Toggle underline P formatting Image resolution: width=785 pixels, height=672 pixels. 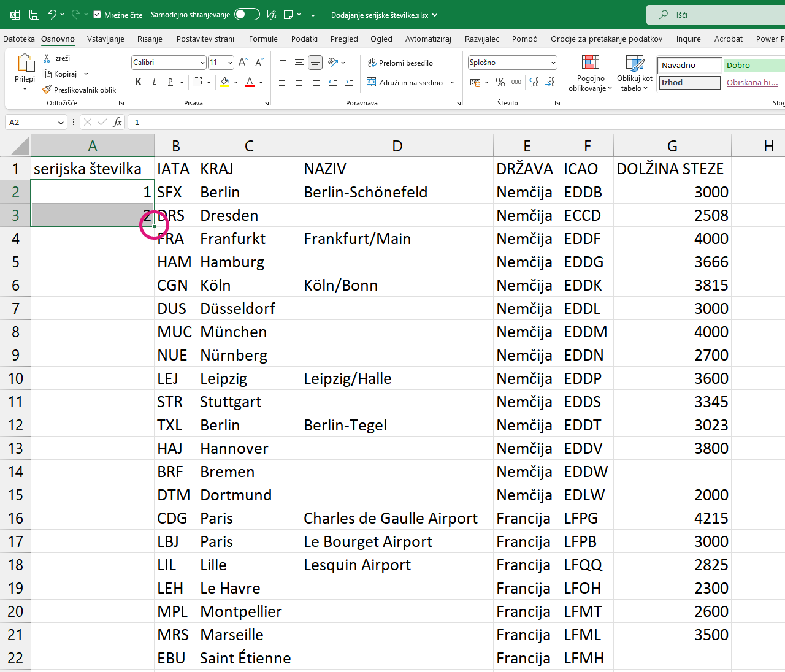tap(170, 82)
